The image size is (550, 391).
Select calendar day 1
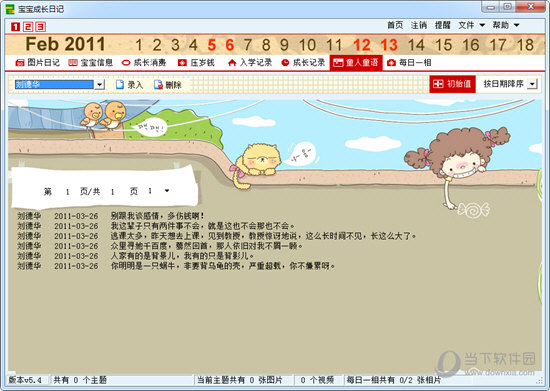tap(139, 45)
